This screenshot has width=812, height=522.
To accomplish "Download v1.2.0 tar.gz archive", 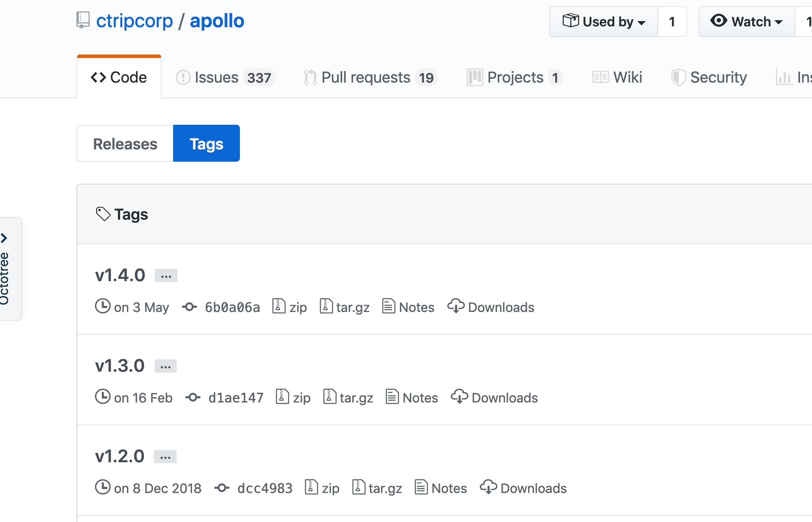I will (385, 488).
